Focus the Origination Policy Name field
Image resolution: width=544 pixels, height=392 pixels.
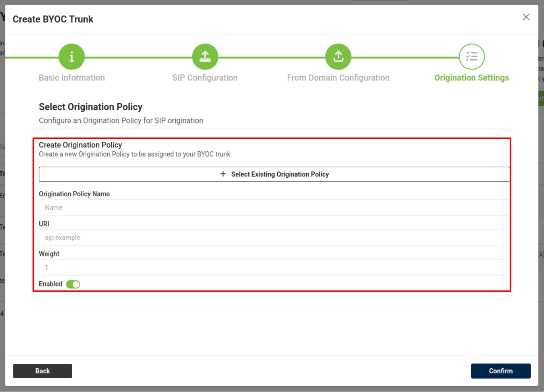pos(274,207)
